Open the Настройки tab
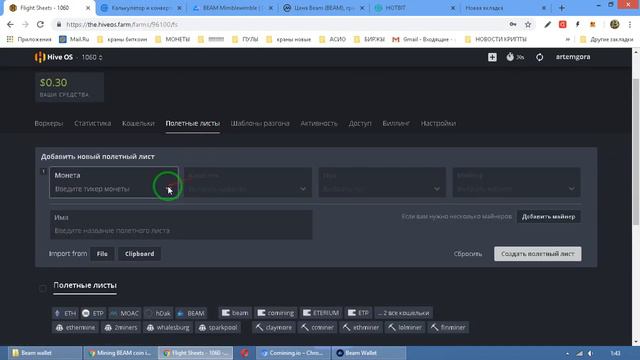Viewport: 640px width, 360px height. [x=438, y=123]
